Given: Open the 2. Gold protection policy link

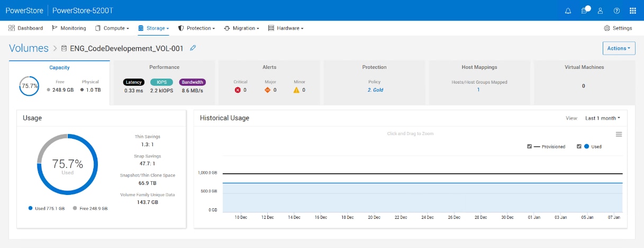Looking at the screenshot, I should point(375,90).
